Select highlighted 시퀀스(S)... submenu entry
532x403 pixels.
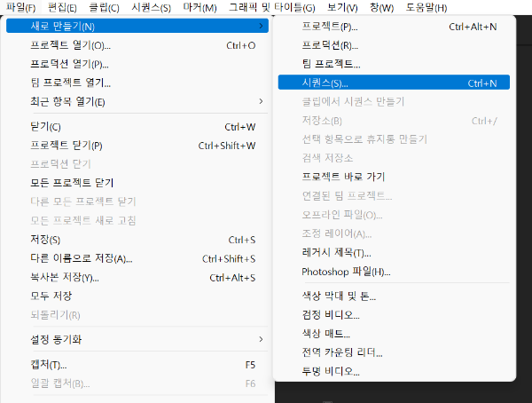[x=394, y=83]
